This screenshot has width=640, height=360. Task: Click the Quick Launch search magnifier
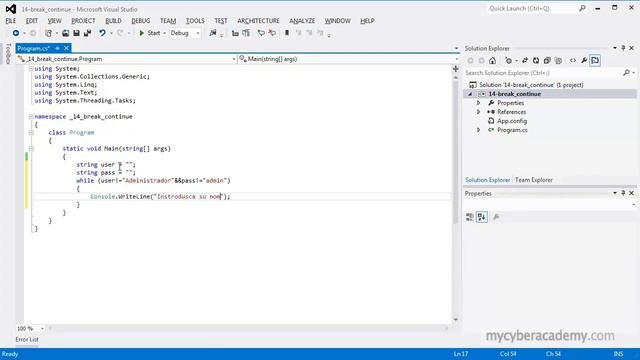582,8
